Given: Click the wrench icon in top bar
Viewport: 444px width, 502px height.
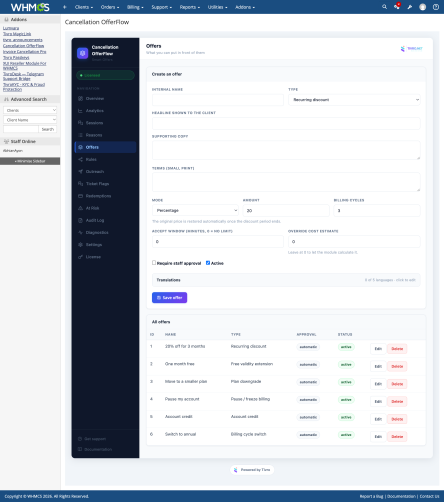Looking at the screenshot, I should 410,7.
